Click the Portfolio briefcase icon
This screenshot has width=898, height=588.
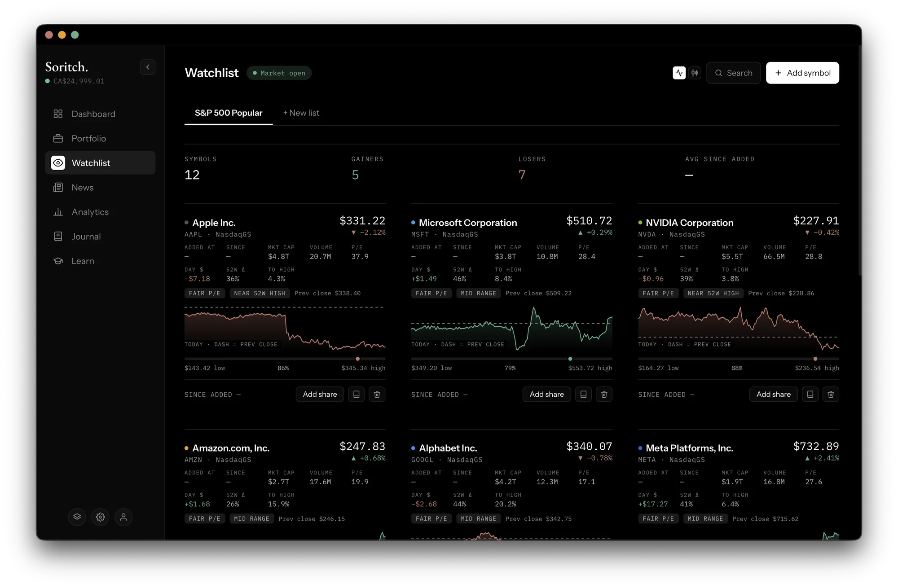click(58, 139)
